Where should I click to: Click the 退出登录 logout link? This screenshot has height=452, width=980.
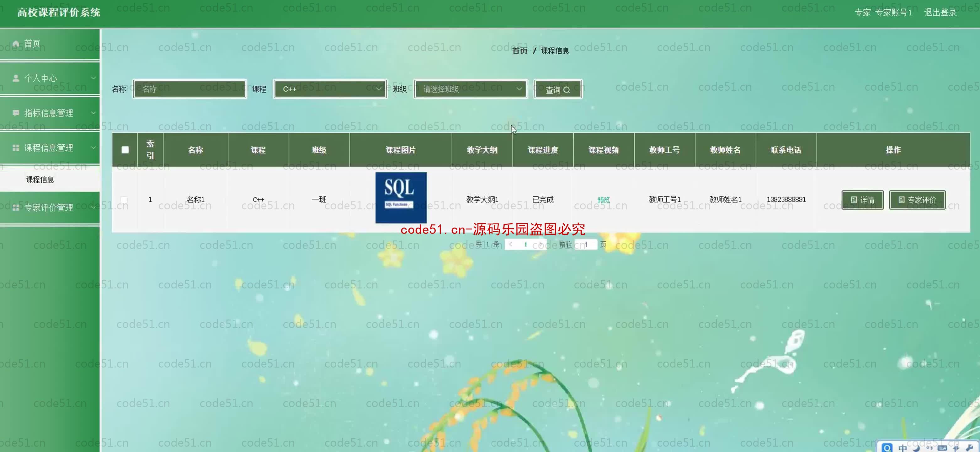pos(940,13)
